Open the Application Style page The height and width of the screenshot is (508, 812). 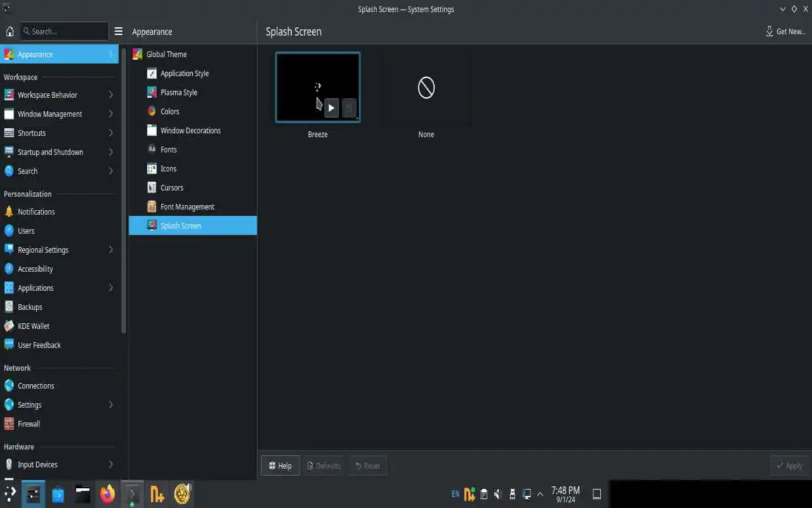pyautogui.click(x=193, y=74)
